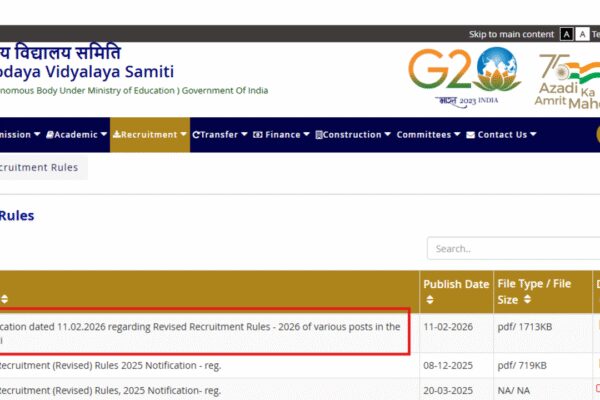Image resolution: width=600 pixels, height=400 pixels.
Task: Select the white contrast A button
Action: [582, 34]
